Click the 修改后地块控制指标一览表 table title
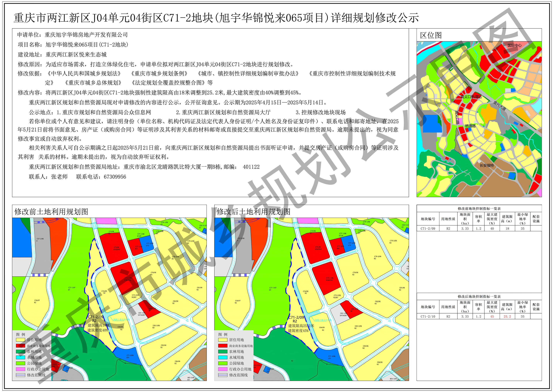Screen dimensions: 554x392 click(479, 297)
